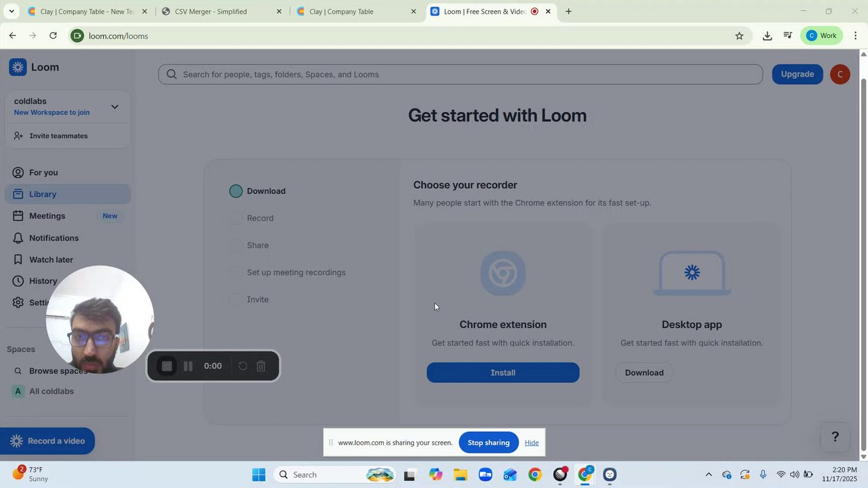
Task: Restart the recording
Action: pyautogui.click(x=242, y=366)
